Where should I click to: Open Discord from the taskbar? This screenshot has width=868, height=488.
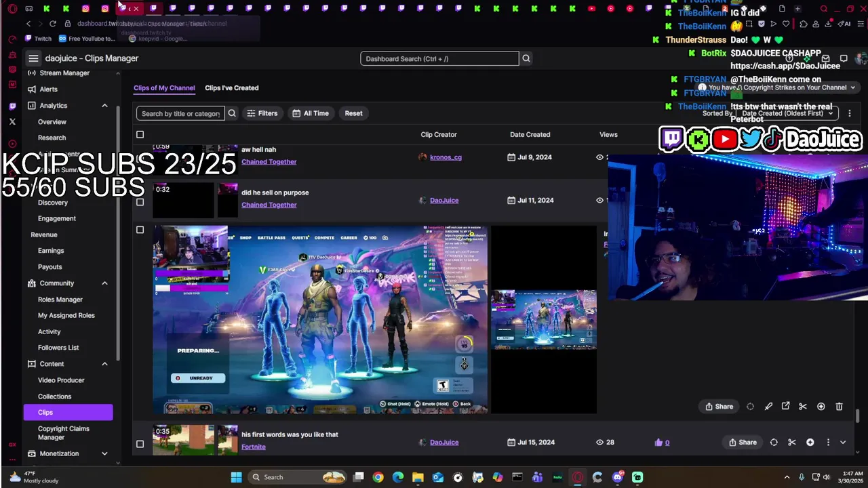coord(617,477)
